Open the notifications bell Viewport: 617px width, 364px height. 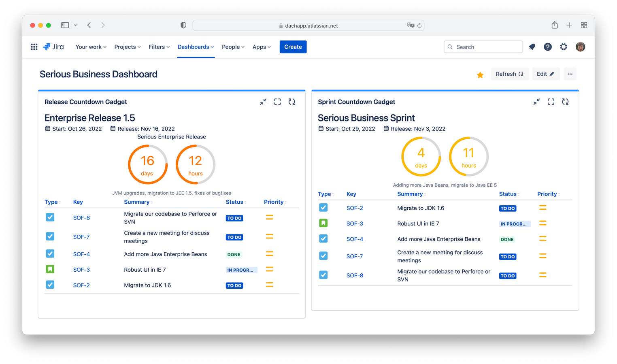point(532,47)
